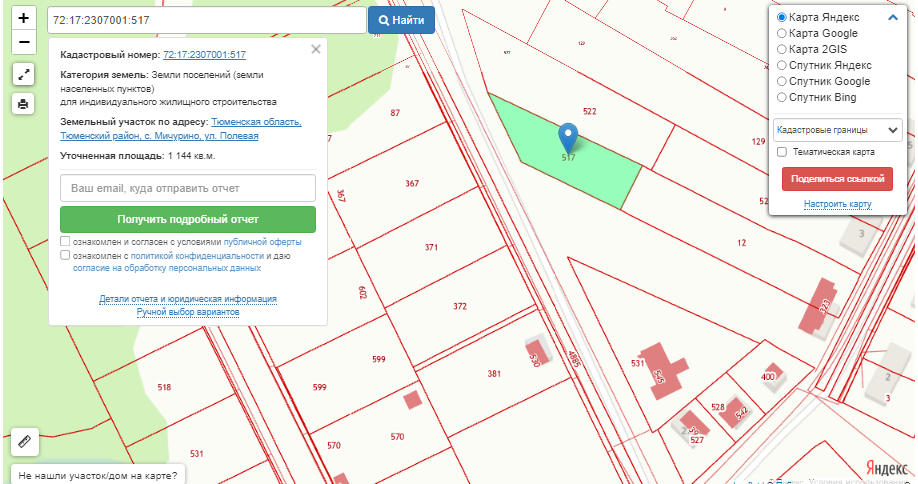Open the публичной оферты link

pos(262,242)
